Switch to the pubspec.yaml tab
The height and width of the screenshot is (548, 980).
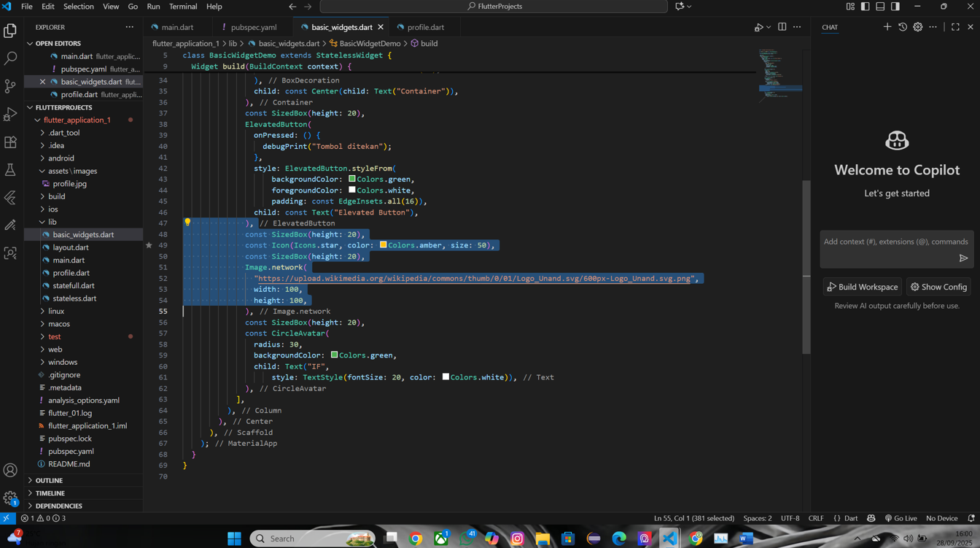point(253,27)
